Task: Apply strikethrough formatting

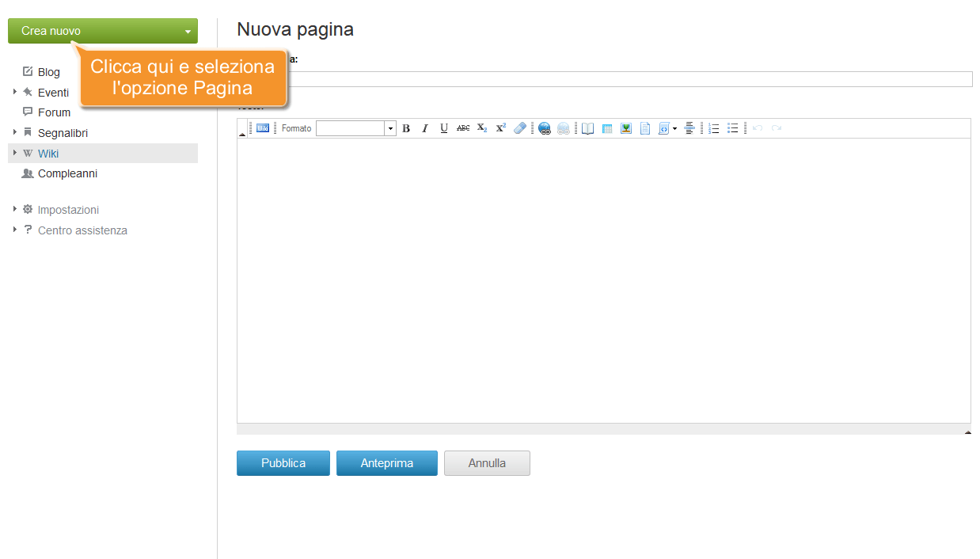Action: tap(463, 128)
